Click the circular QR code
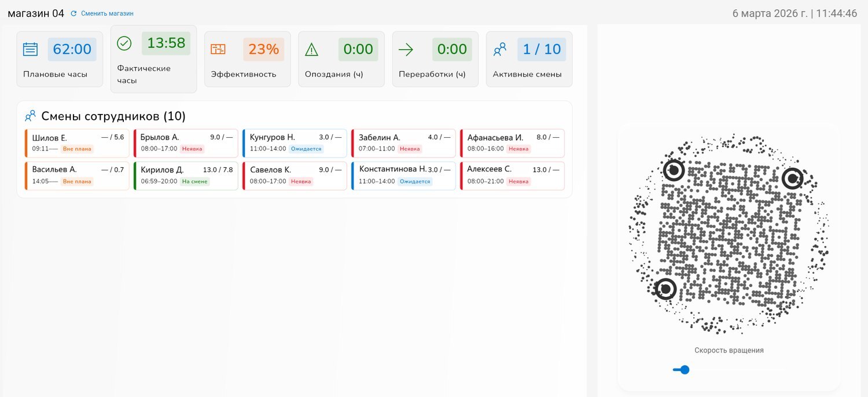The width and height of the screenshot is (868, 397). pyautogui.click(x=729, y=234)
